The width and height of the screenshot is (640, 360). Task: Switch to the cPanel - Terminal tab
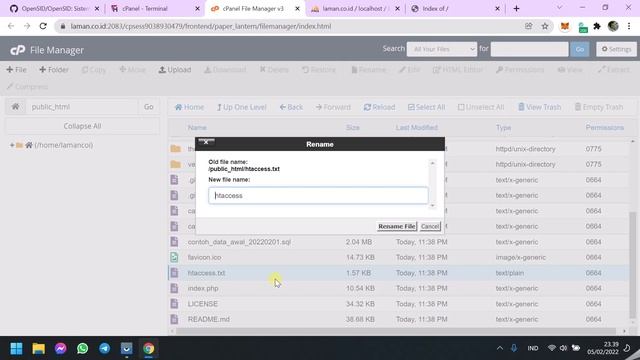[x=155, y=8]
